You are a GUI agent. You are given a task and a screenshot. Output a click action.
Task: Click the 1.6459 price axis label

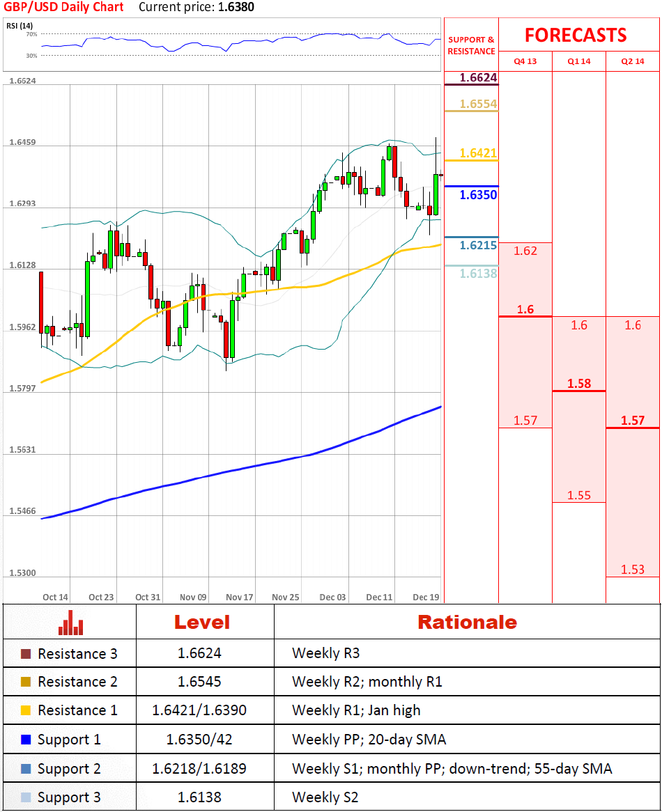(23, 142)
